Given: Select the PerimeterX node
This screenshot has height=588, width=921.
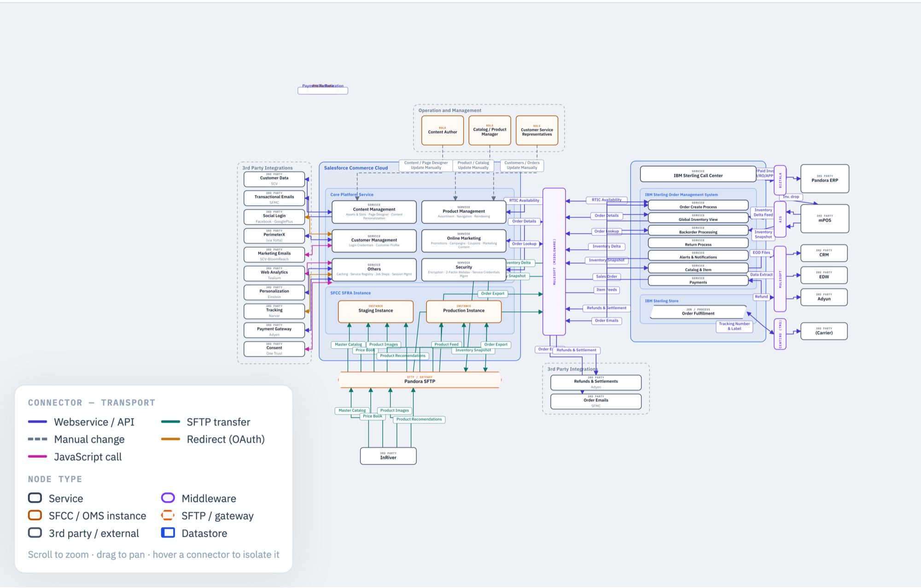Looking at the screenshot, I should pyautogui.click(x=274, y=236).
